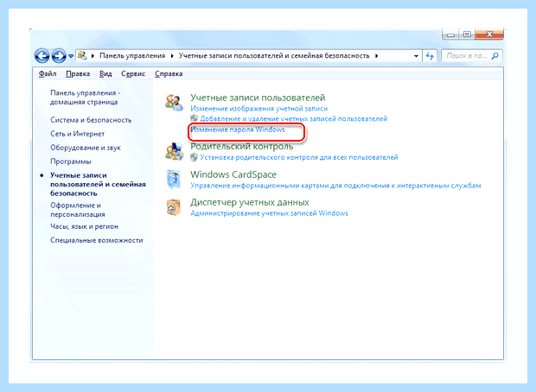
Task: Click the Windows CardSpace icon
Action: tap(174, 179)
